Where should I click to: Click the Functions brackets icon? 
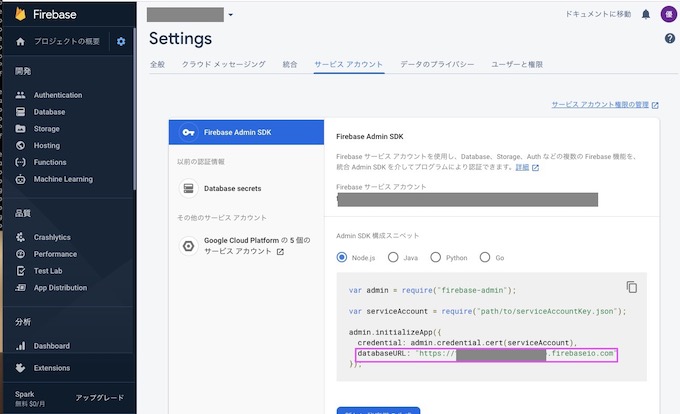tap(20, 162)
